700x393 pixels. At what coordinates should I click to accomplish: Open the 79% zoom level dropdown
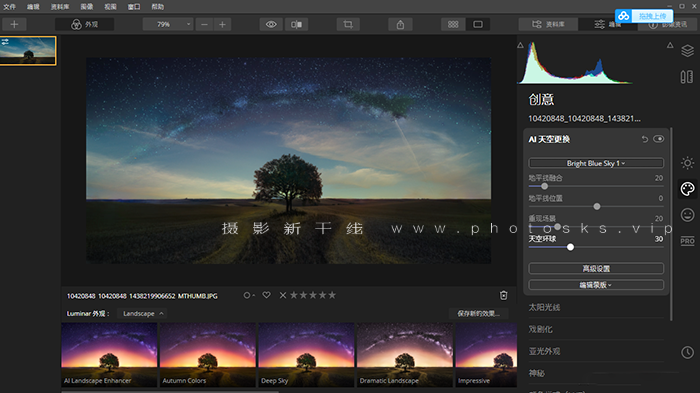(x=168, y=24)
